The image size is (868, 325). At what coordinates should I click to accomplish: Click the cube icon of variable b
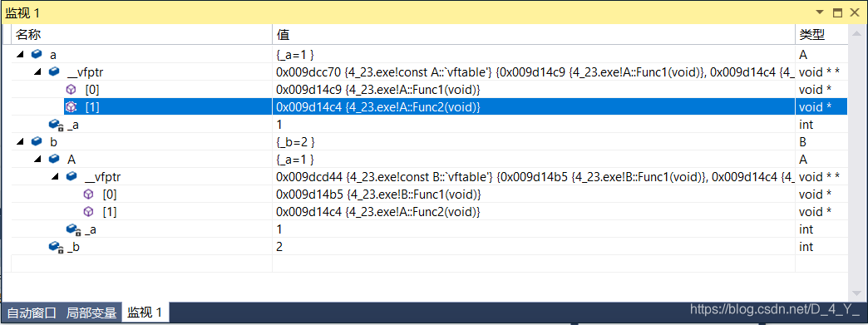point(37,142)
